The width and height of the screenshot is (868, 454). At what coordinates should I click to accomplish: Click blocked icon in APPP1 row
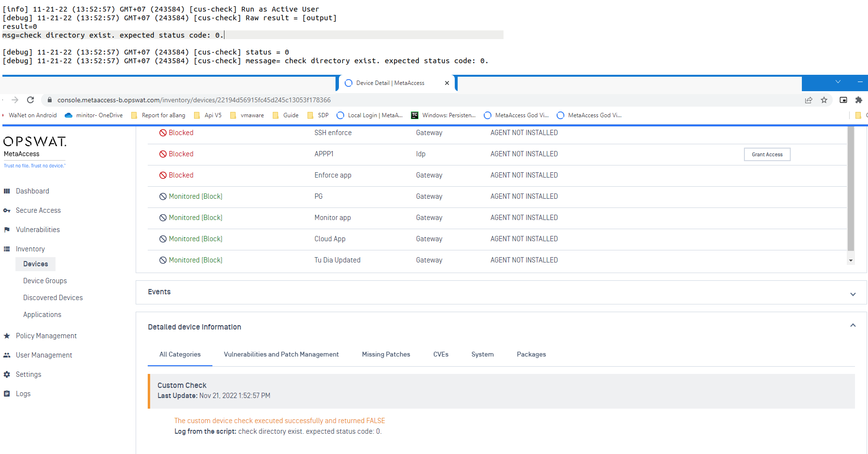click(x=163, y=154)
